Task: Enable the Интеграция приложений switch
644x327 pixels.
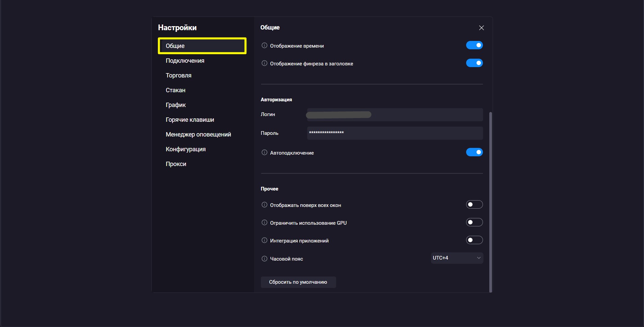Action: 474,240
